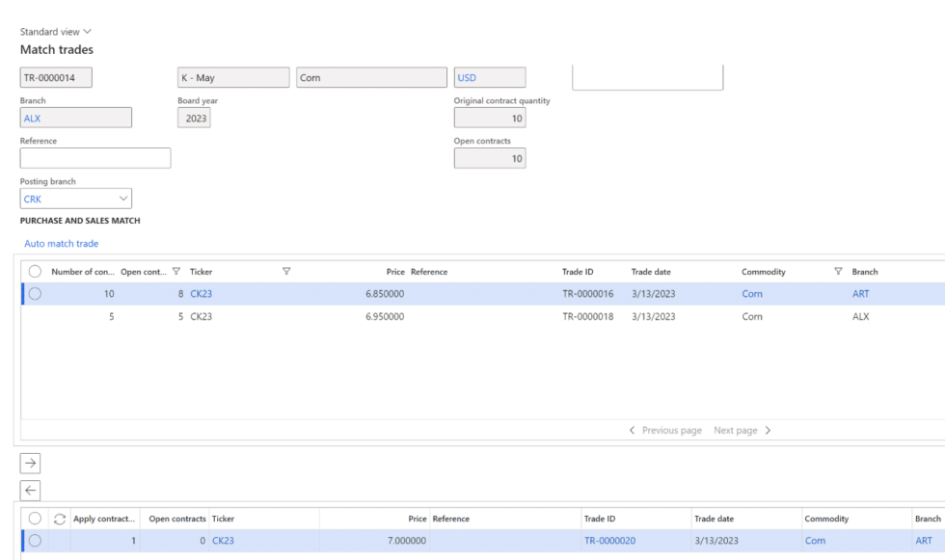Collapse the PURCHASE AND SALES MATCH section
945x560 pixels.
click(x=80, y=220)
